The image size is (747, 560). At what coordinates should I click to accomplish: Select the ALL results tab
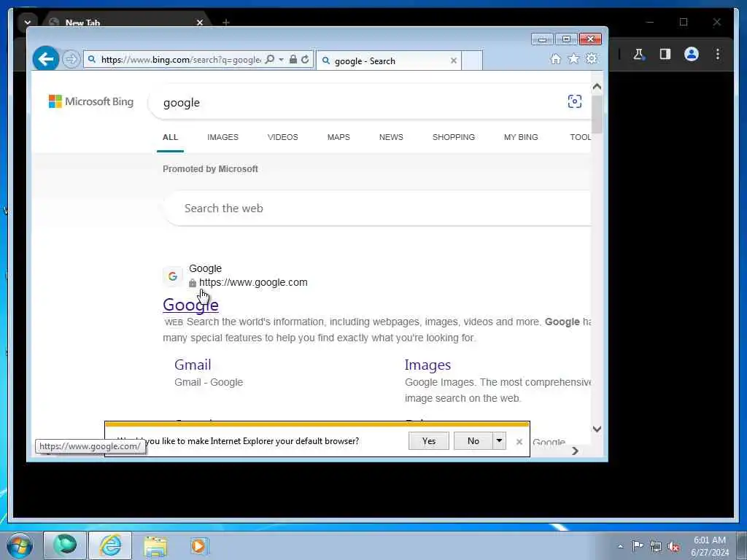click(x=170, y=137)
